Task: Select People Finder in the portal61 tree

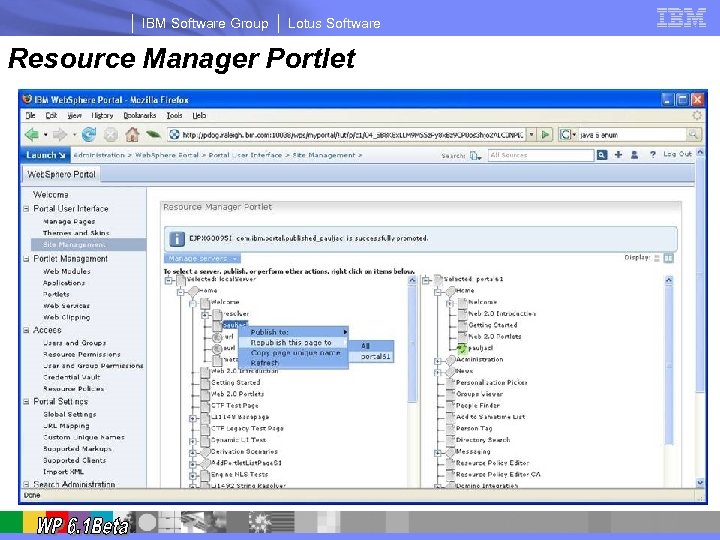Action: click(478, 406)
